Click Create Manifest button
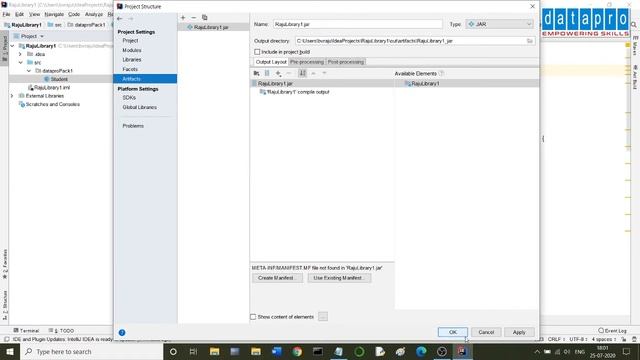Viewport: 640px width, 360px height. (x=277, y=278)
